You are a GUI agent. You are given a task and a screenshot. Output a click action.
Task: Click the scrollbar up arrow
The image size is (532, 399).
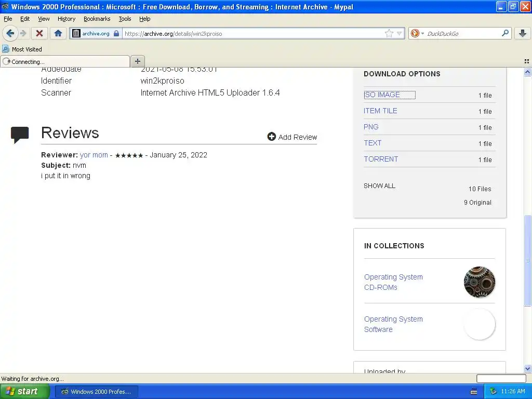coord(527,72)
